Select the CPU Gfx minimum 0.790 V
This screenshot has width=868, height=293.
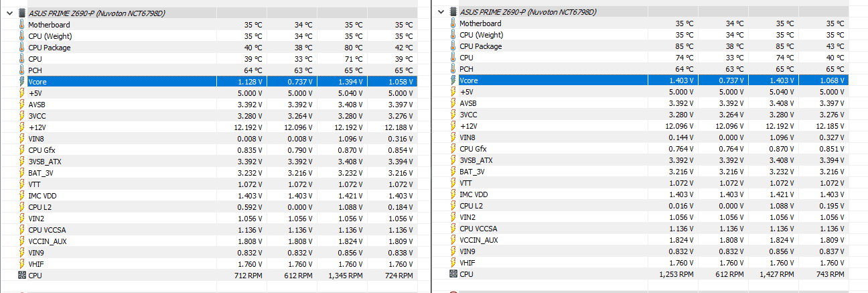coord(300,150)
